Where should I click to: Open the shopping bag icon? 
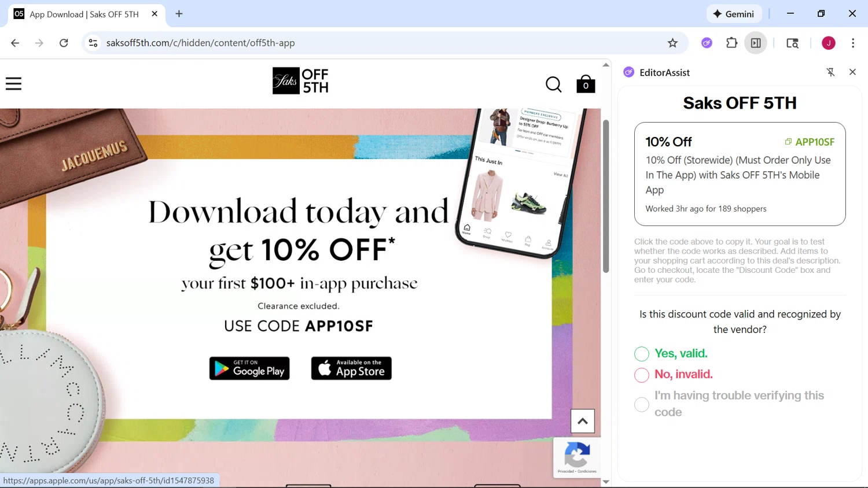coord(586,84)
